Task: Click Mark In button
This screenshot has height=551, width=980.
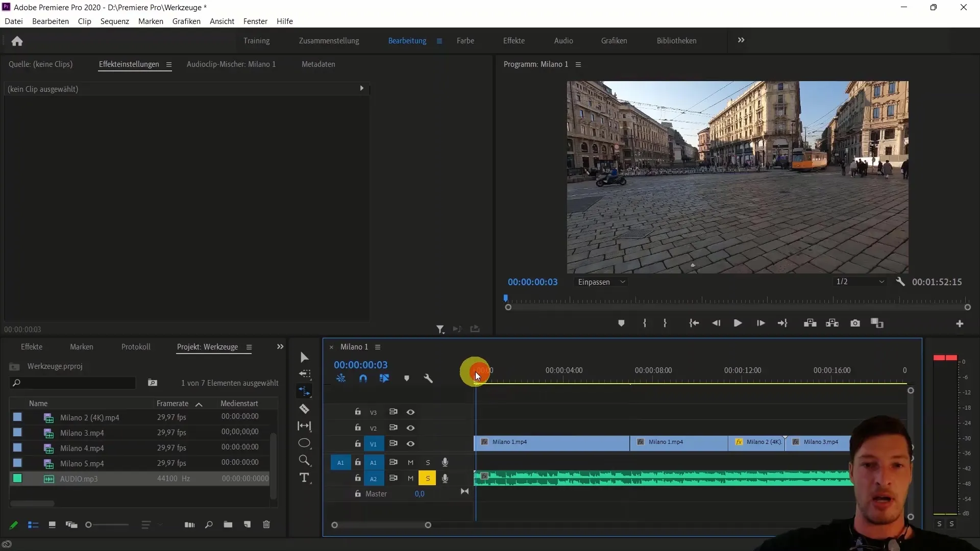Action: tap(645, 323)
